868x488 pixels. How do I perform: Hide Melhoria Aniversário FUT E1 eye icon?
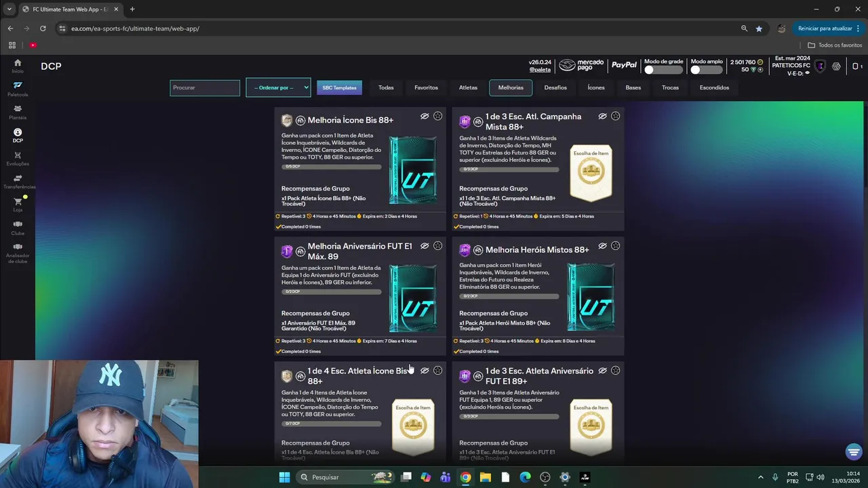(425, 245)
